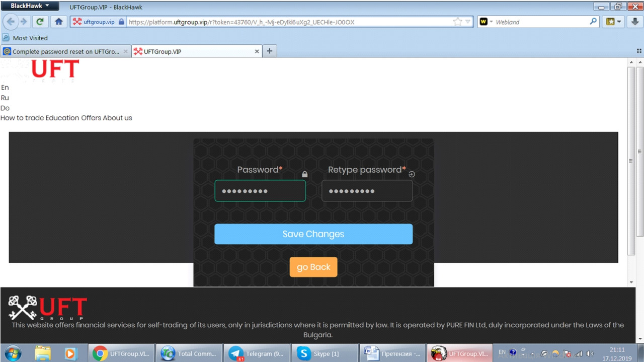Show hidden tray icons arrow
Image resolution: width=644 pixels, height=362 pixels.
point(533,353)
